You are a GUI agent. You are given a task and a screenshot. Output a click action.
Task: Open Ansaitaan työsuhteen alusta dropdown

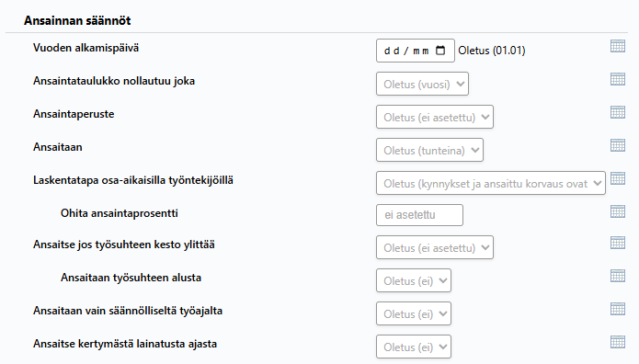coord(414,280)
